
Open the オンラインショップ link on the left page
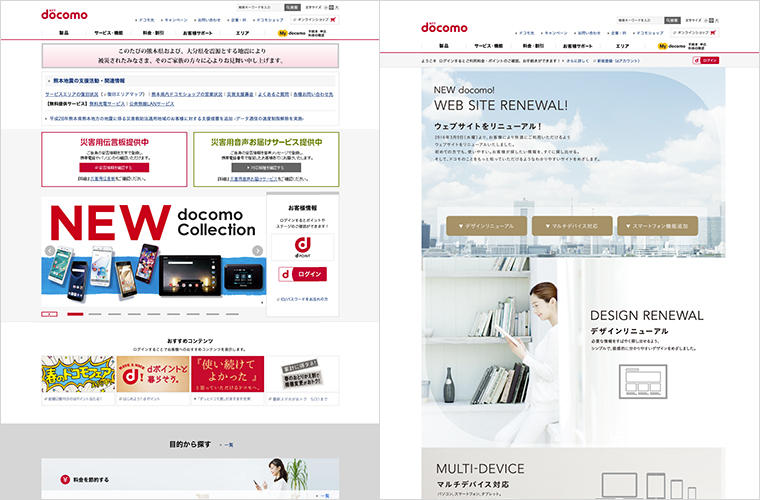click(x=313, y=20)
